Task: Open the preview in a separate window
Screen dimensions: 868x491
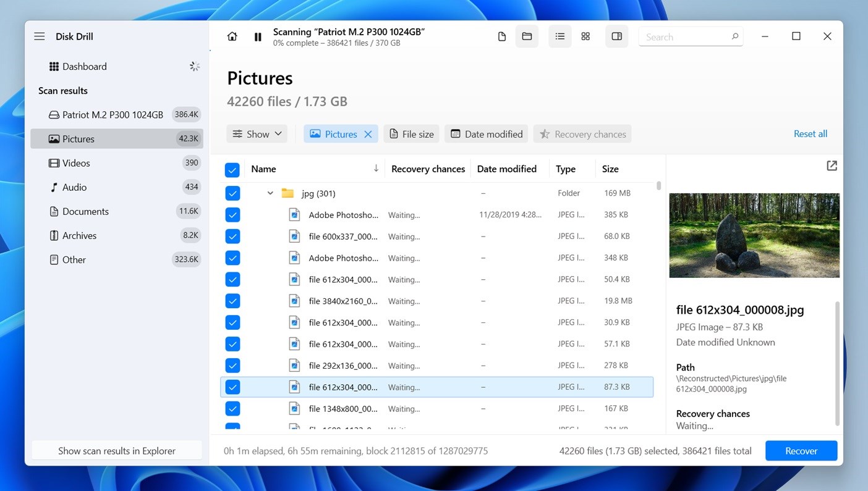Action: coord(832,166)
